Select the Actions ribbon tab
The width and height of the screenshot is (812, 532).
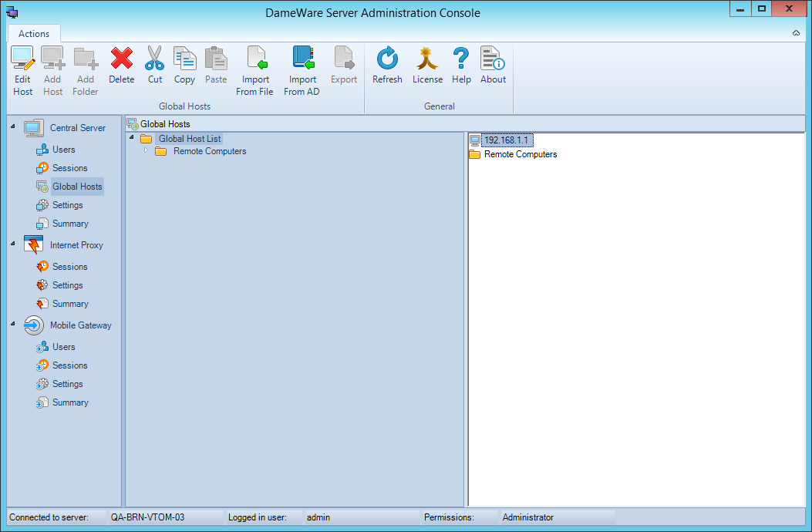[x=34, y=34]
